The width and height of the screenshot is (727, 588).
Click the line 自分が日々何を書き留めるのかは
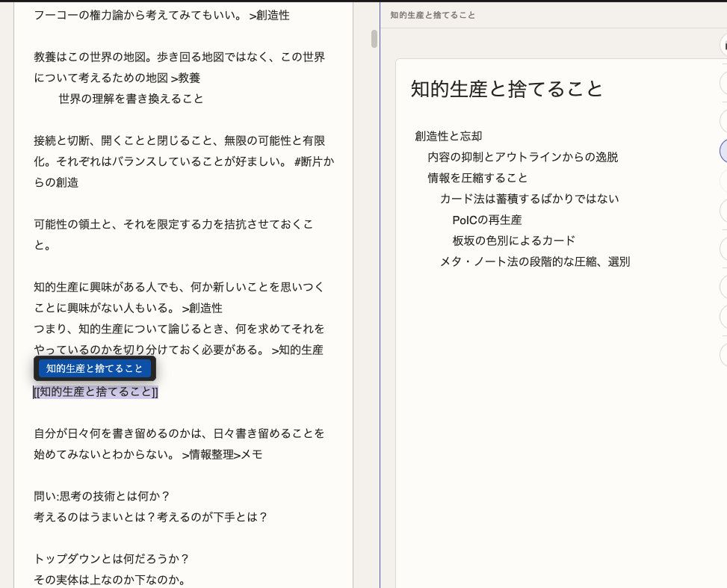179,433
